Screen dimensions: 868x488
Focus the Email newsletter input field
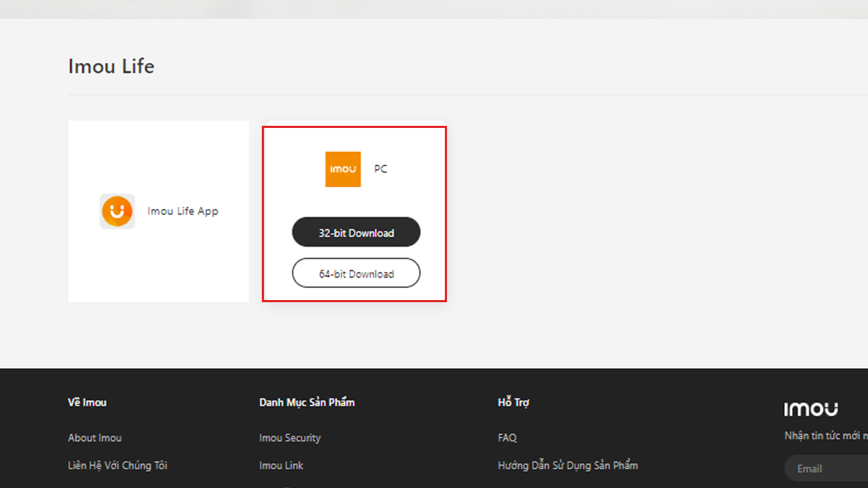(828, 468)
